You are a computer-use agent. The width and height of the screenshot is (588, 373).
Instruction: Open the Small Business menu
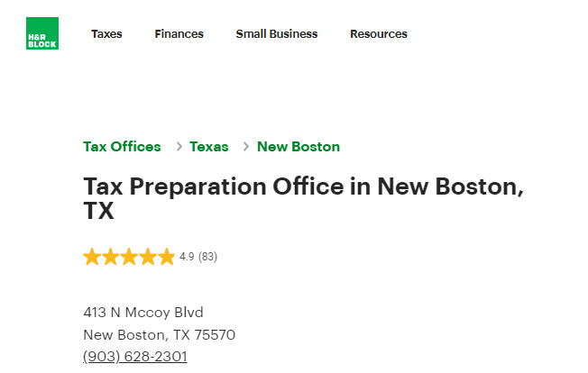click(276, 34)
